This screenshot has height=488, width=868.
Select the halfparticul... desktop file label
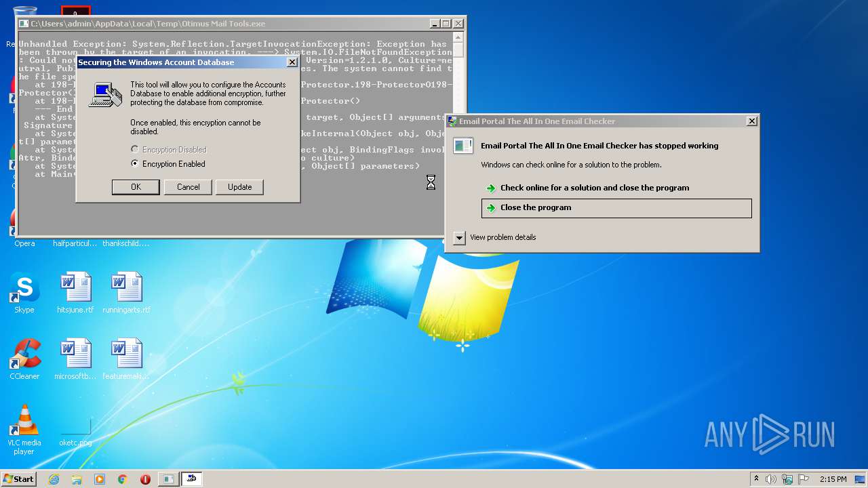75,243
